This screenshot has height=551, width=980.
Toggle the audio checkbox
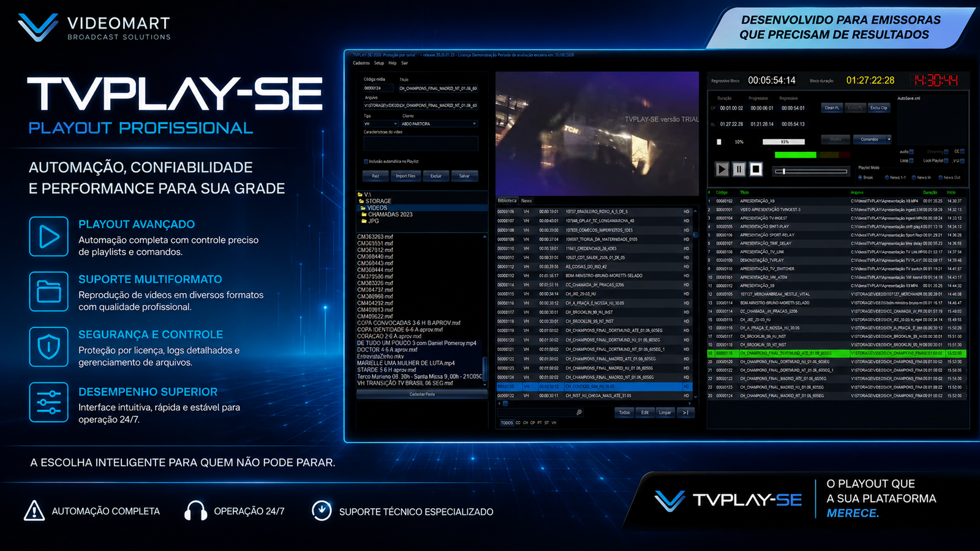pyautogui.click(x=911, y=151)
